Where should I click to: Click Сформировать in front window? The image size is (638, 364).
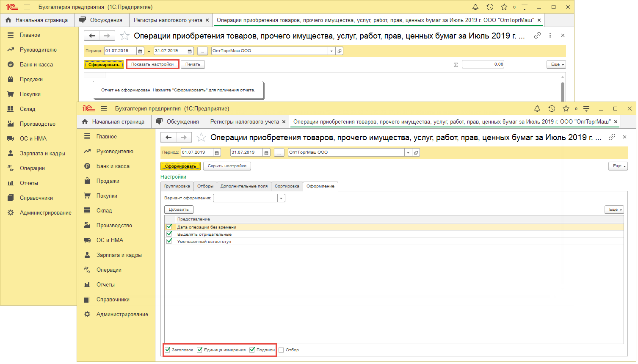click(180, 166)
